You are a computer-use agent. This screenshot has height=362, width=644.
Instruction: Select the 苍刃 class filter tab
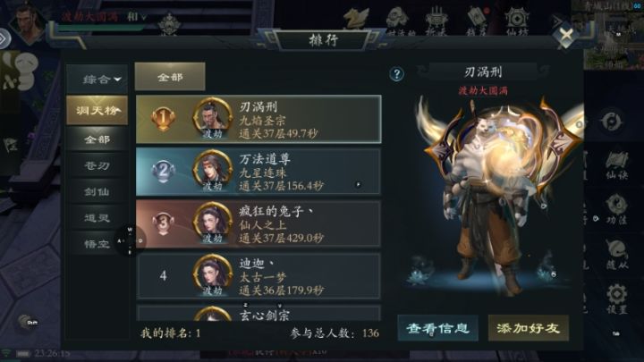click(x=97, y=165)
